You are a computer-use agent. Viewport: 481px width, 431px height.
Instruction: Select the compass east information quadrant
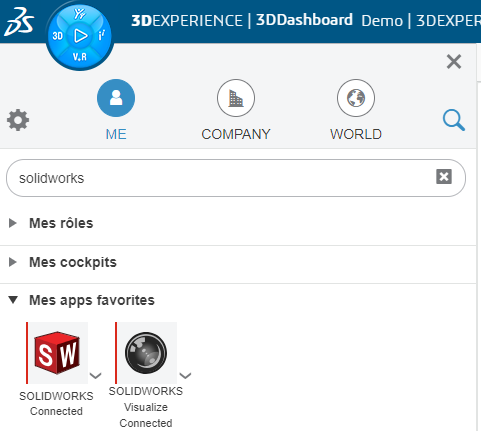pos(102,35)
